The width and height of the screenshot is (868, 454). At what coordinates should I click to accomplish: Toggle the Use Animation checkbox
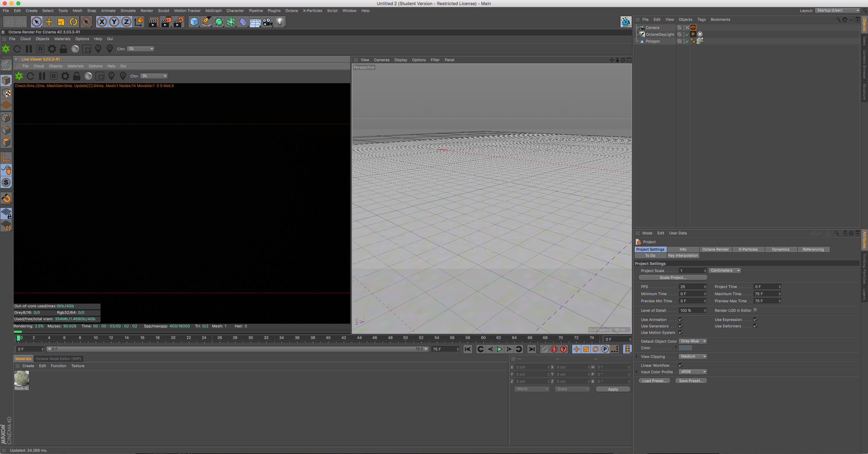[680, 319]
